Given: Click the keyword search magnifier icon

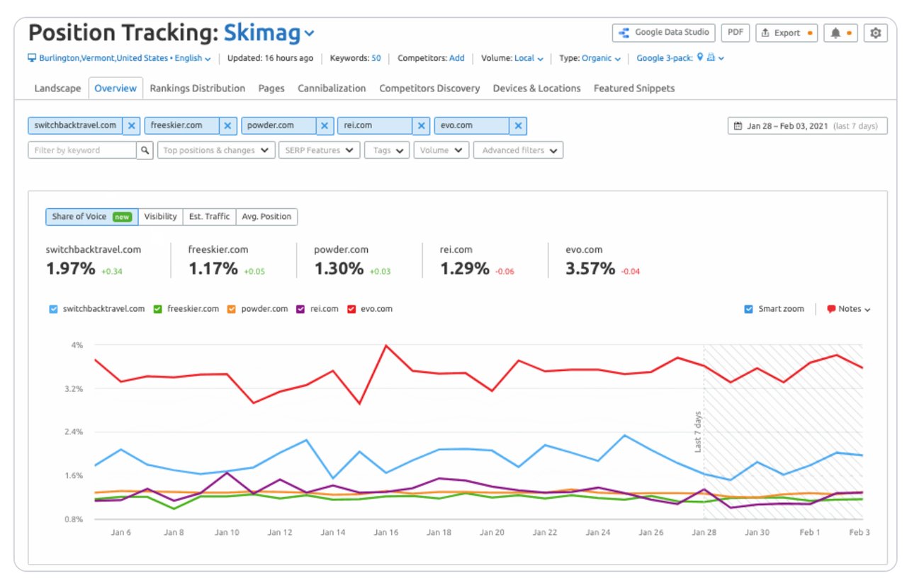Looking at the screenshot, I should (x=146, y=150).
